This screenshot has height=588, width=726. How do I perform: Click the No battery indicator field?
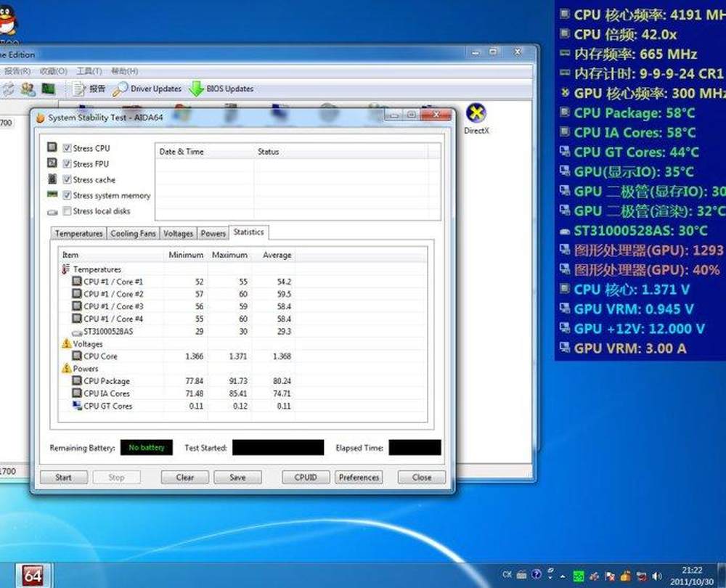coord(147,448)
